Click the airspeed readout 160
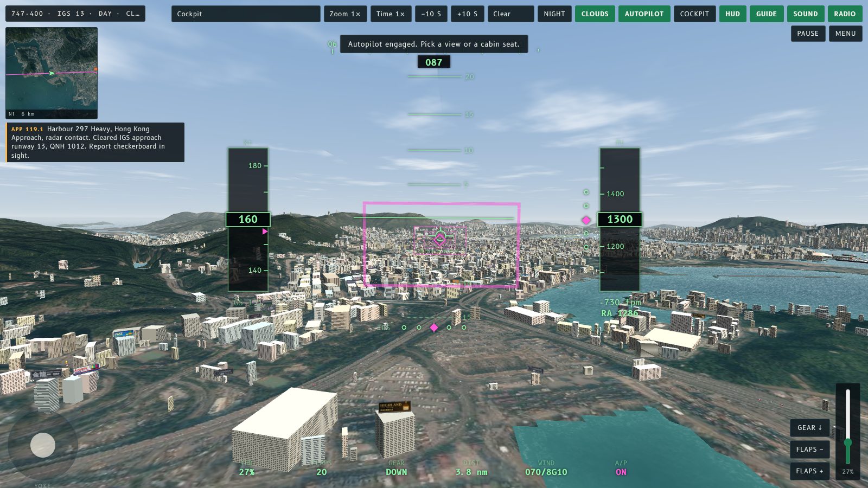This screenshot has width=868, height=488. [248, 219]
